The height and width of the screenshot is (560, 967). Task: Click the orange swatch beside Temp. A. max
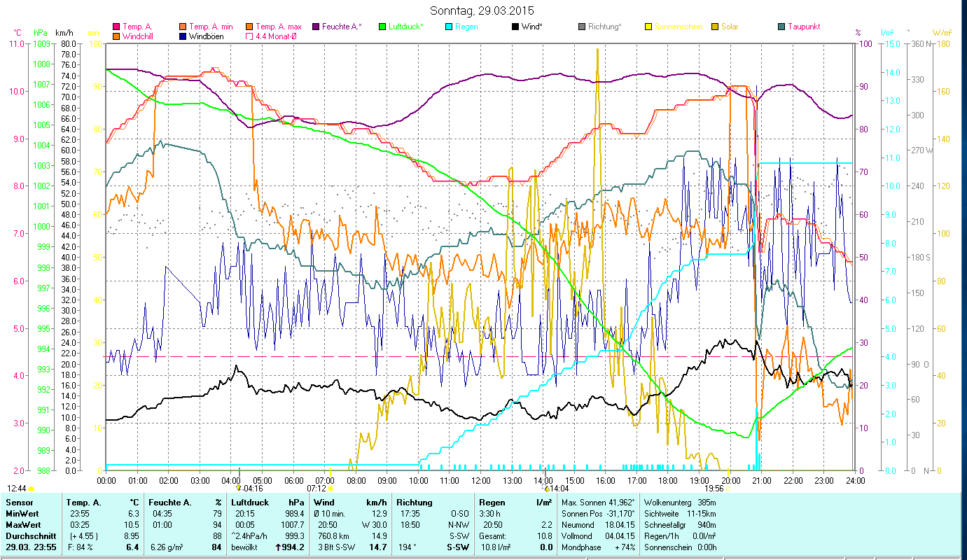(x=249, y=27)
